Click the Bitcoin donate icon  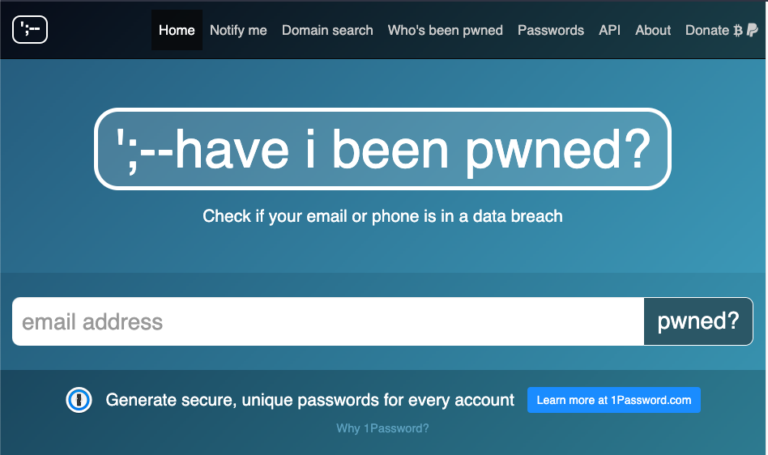click(738, 30)
